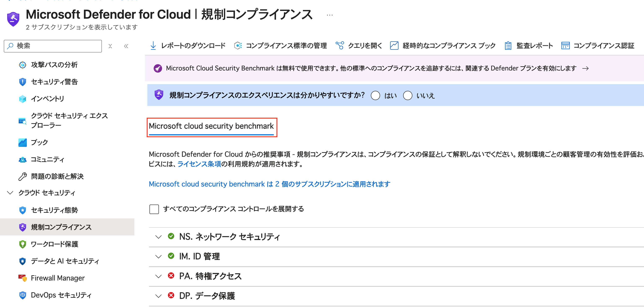Expand the NS. ネットワーク セキュリティ chevron
The height and width of the screenshot is (308, 644).
pos(158,237)
